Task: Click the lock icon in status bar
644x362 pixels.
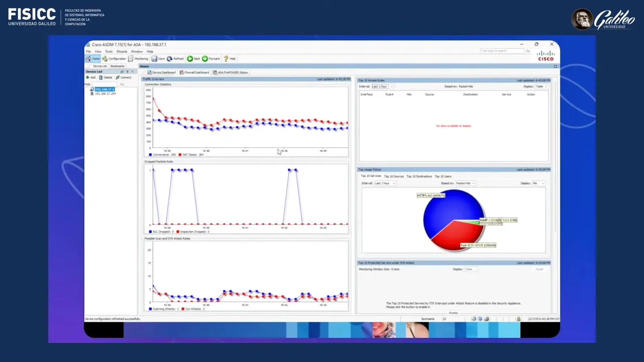Action: tap(518, 319)
